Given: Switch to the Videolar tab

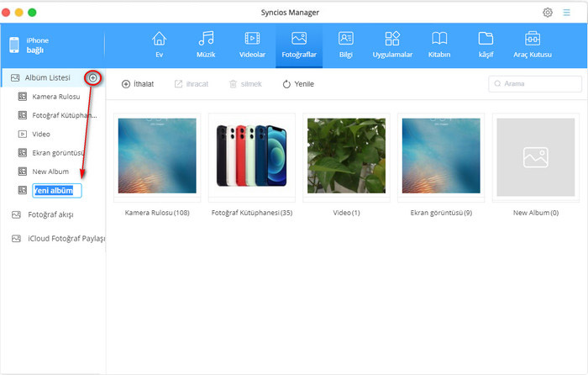Looking at the screenshot, I should pyautogui.click(x=252, y=45).
